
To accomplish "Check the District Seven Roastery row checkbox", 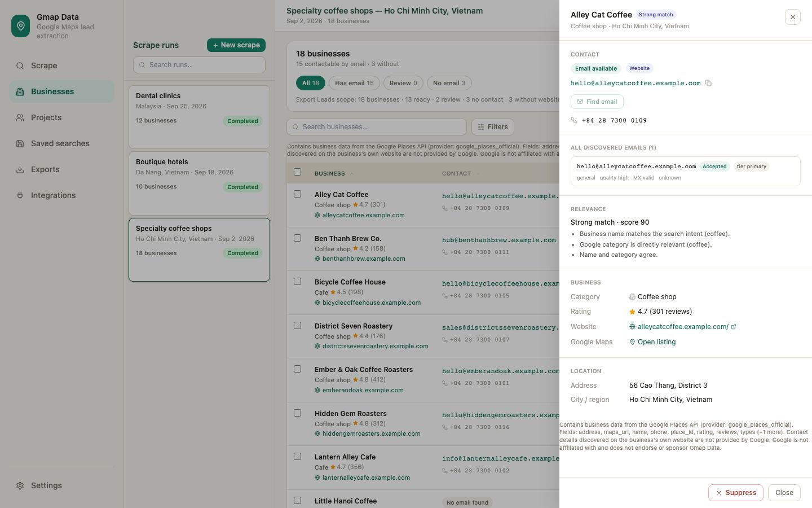I will [298, 326].
